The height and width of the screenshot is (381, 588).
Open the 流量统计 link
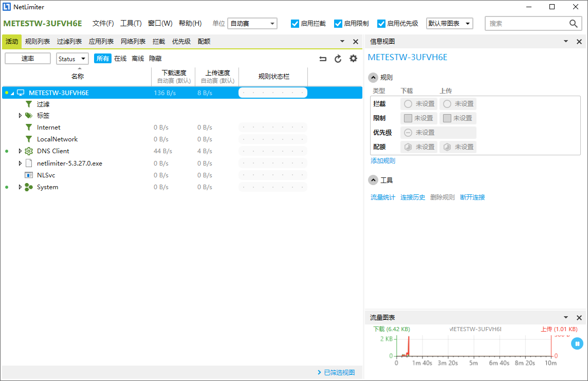click(x=383, y=197)
